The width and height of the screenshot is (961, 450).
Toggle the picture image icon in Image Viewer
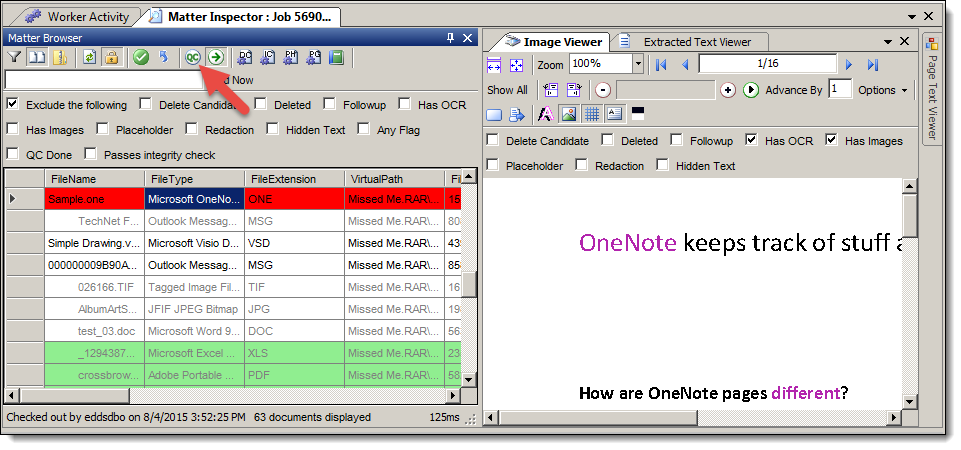(x=569, y=114)
